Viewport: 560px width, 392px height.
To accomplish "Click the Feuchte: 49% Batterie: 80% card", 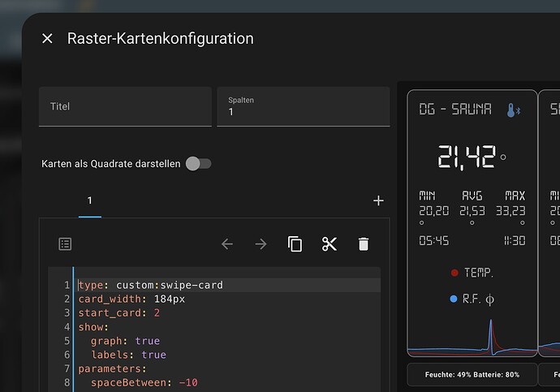I will 472,374.
